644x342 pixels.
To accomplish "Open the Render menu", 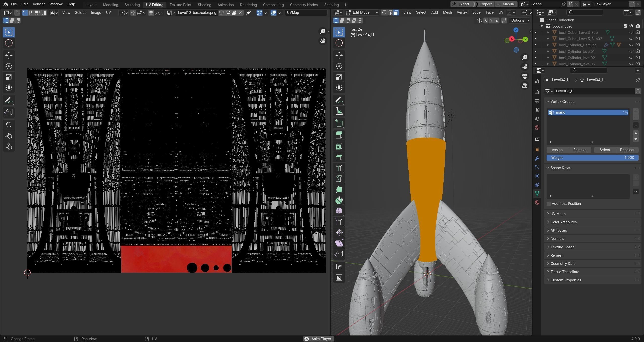I will coord(38,4).
